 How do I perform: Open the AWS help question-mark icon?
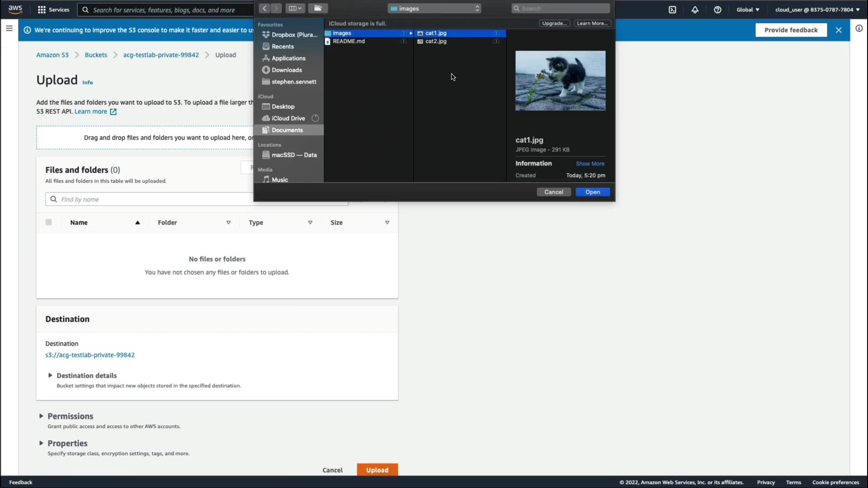pyautogui.click(x=717, y=9)
